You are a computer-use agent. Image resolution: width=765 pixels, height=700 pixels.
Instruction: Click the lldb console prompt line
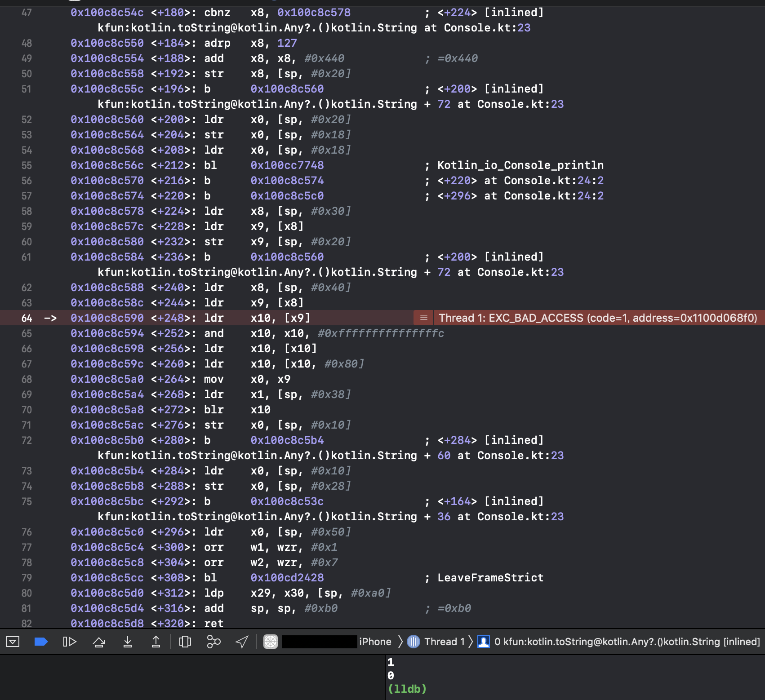(407, 688)
